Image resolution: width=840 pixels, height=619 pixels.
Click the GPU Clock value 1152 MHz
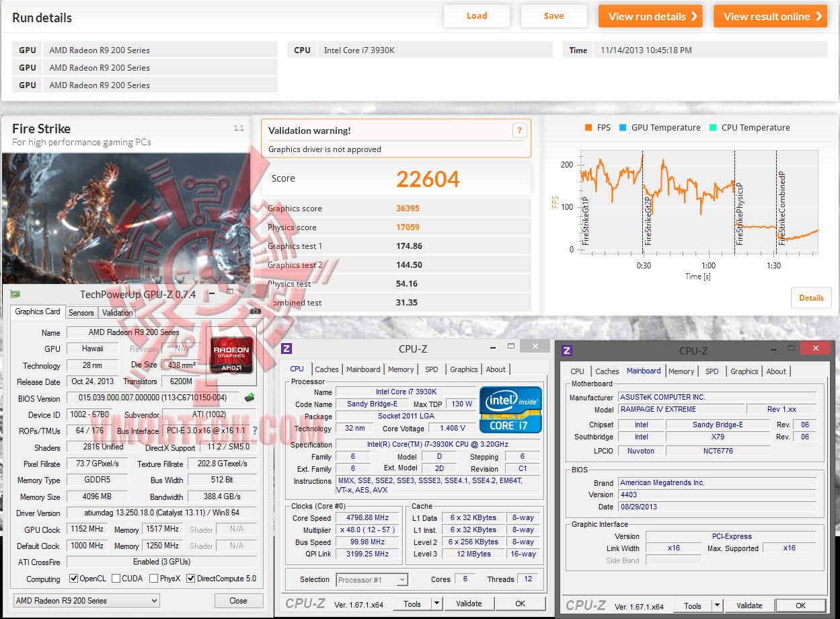coord(88,530)
